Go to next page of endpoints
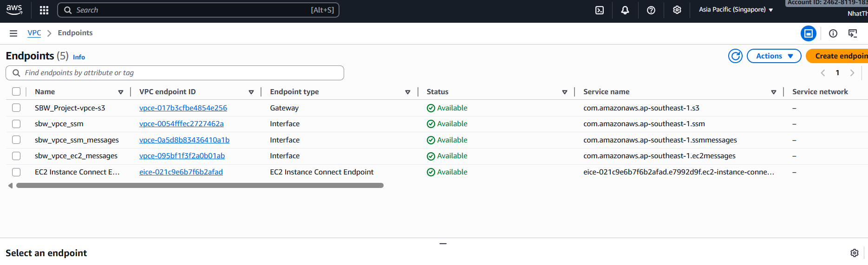This screenshot has height=265, width=868. [x=852, y=73]
